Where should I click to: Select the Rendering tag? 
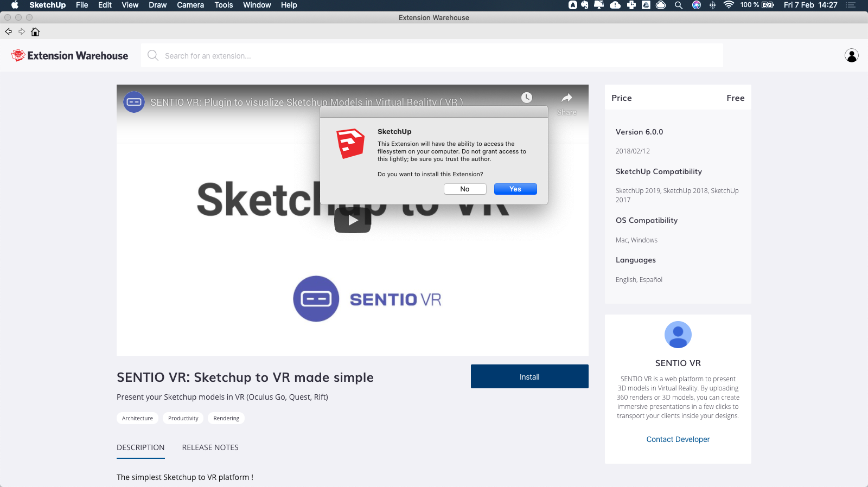[x=226, y=418]
